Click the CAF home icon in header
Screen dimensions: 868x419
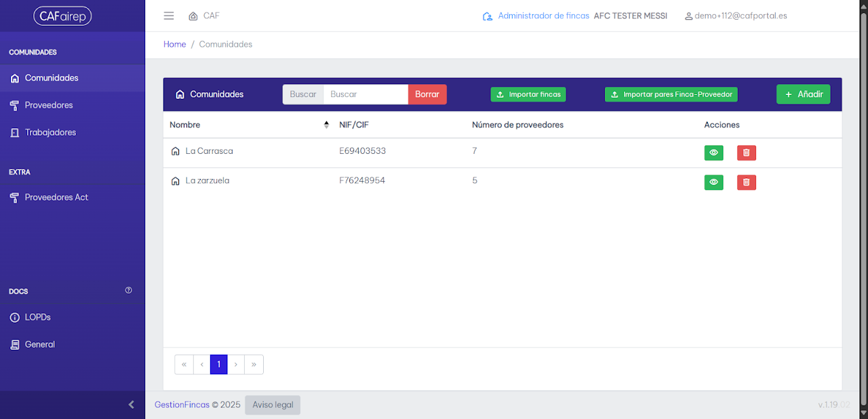click(193, 16)
